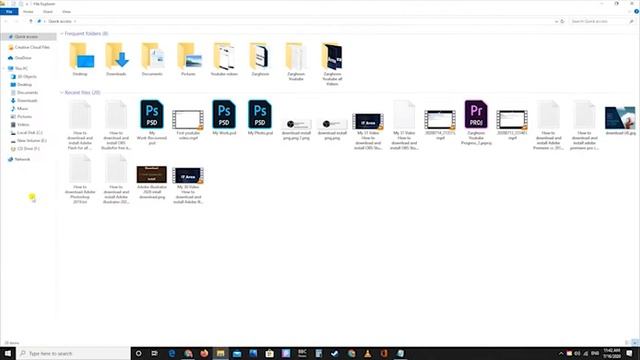Select the Adobe Photoshop 2019.txt document
Screen dimensions: 640x360
[80, 180]
